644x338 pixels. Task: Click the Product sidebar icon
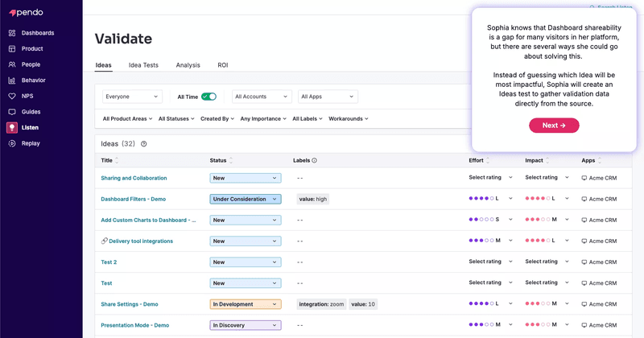pos(11,48)
